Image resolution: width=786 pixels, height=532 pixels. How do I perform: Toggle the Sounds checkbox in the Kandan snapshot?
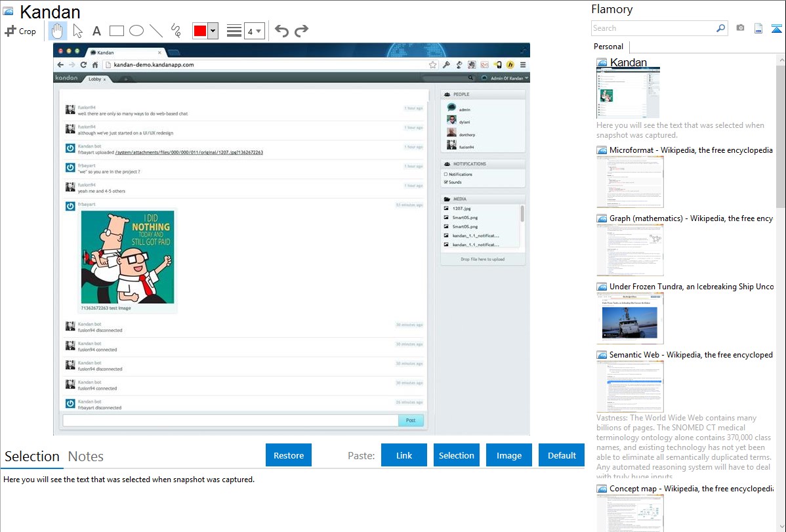coord(445,182)
